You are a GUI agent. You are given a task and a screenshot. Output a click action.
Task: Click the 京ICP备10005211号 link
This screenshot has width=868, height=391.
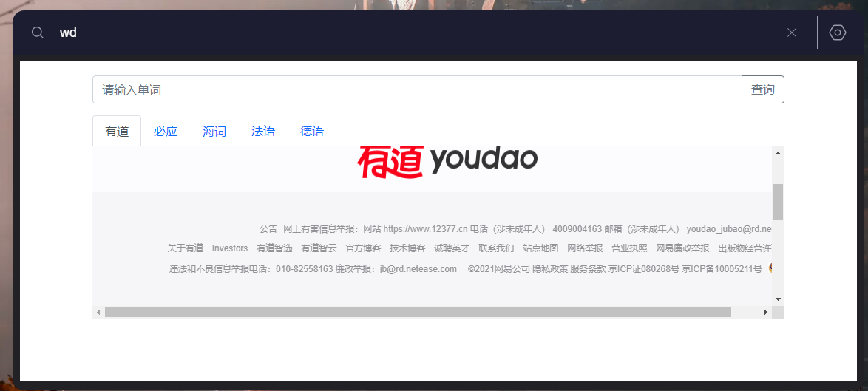(x=722, y=269)
